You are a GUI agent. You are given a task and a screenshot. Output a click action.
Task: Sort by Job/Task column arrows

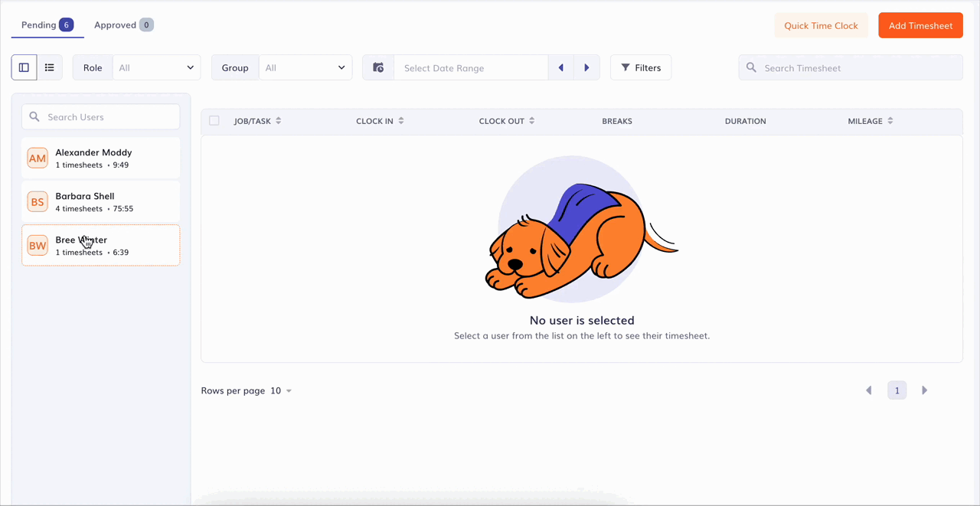point(278,121)
